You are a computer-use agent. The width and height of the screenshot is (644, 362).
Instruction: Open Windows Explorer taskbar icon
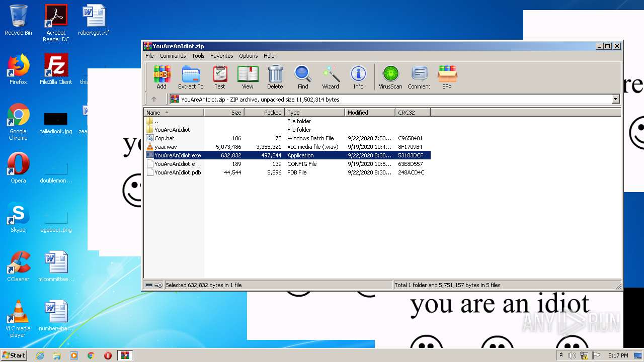pyautogui.click(x=57, y=355)
